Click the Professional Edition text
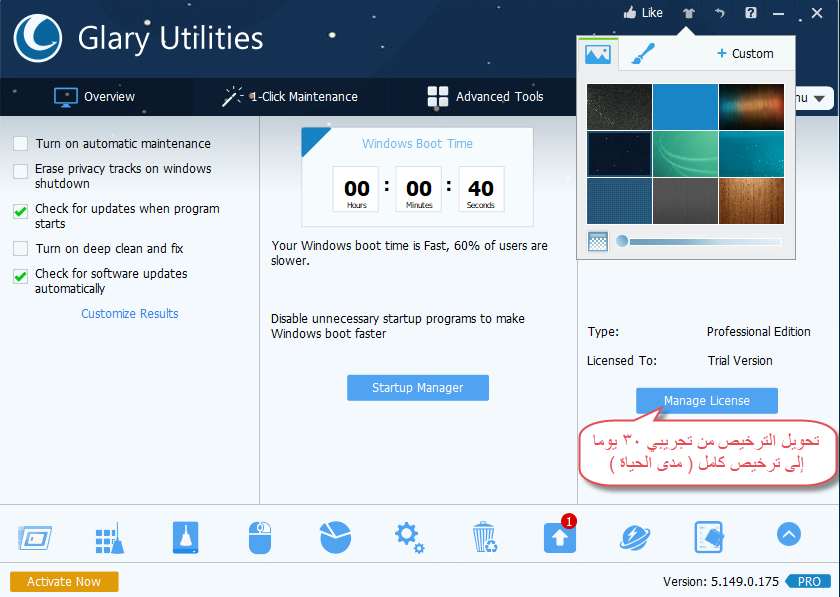This screenshot has height=597, width=840. pos(759,332)
